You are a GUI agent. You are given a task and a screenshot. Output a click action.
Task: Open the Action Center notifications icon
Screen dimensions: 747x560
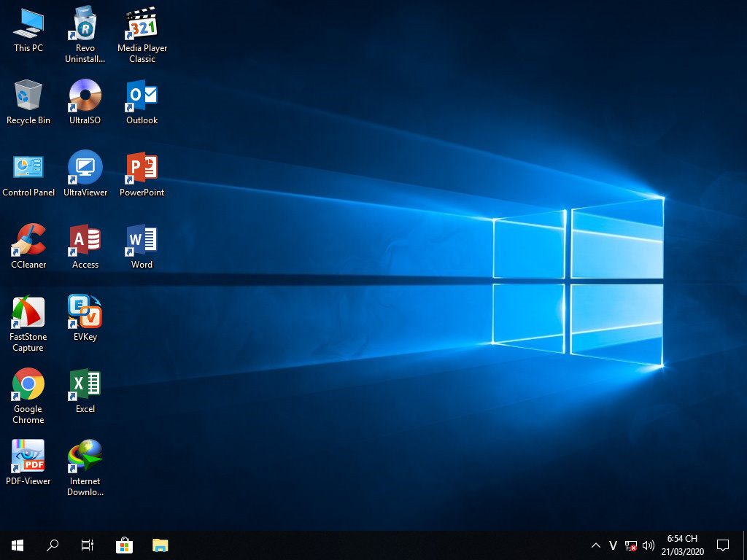coord(723,545)
